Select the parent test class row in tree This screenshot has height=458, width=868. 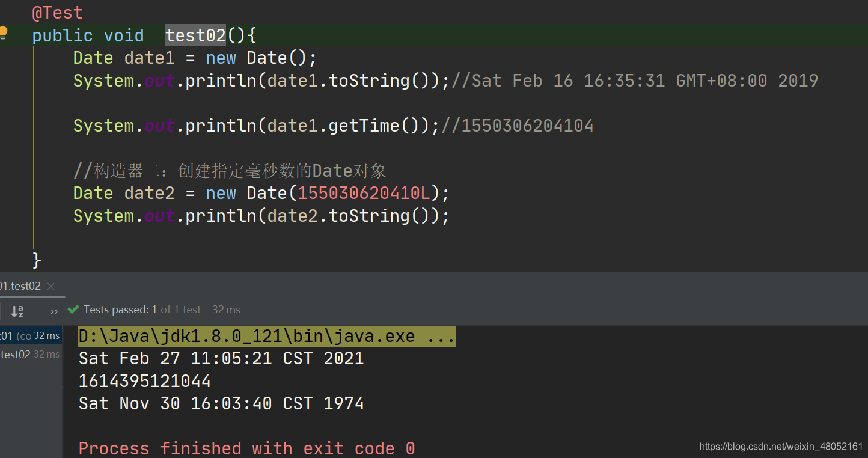click(30, 335)
